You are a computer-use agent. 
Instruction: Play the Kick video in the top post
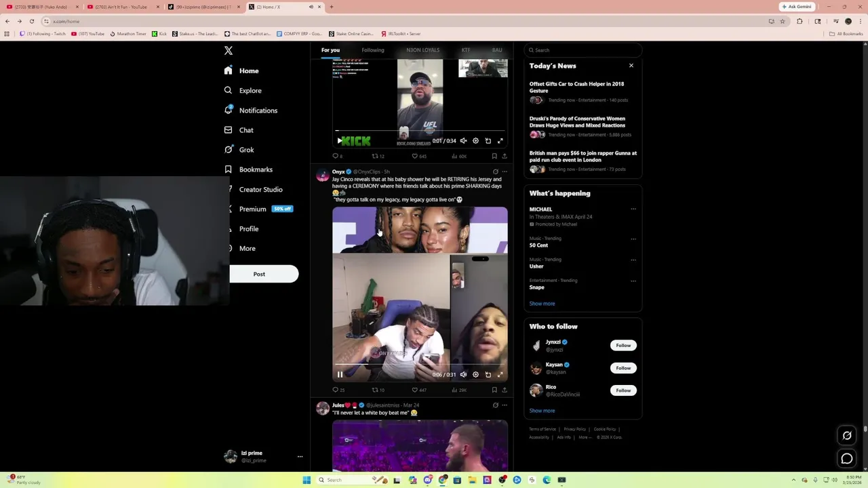(x=340, y=141)
